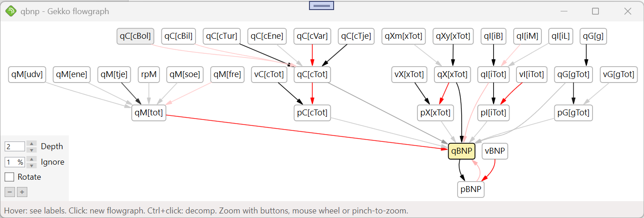Click the docking handle at top center

[x=322, y=5]
